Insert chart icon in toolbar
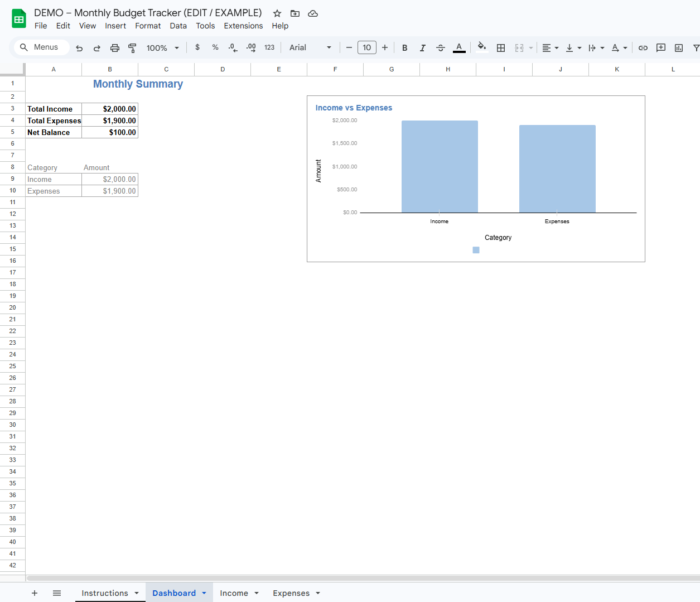This screenshot has height=602, width=700. [679, 48]
